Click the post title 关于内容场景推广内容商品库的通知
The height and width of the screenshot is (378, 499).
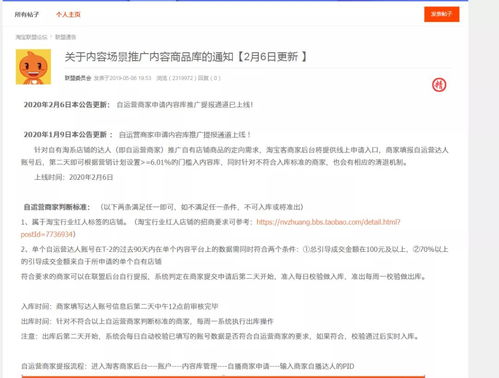[185, 57]
